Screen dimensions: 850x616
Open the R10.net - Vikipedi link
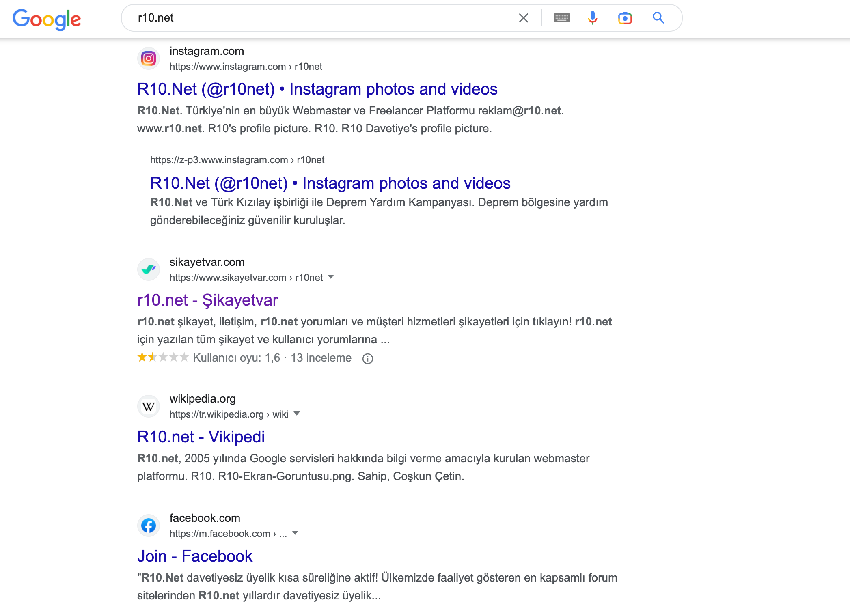point(201,437)
